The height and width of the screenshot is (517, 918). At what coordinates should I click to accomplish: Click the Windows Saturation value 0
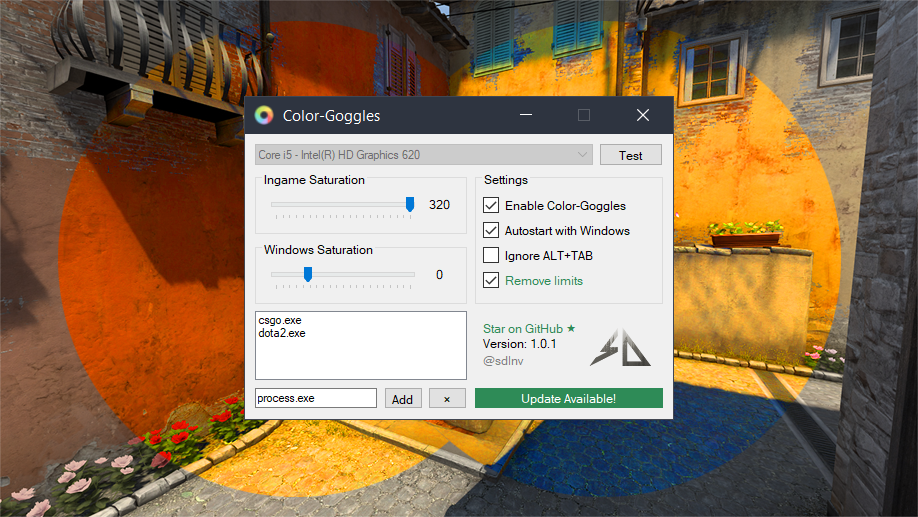pyautogui.click(x=439, y=275)
